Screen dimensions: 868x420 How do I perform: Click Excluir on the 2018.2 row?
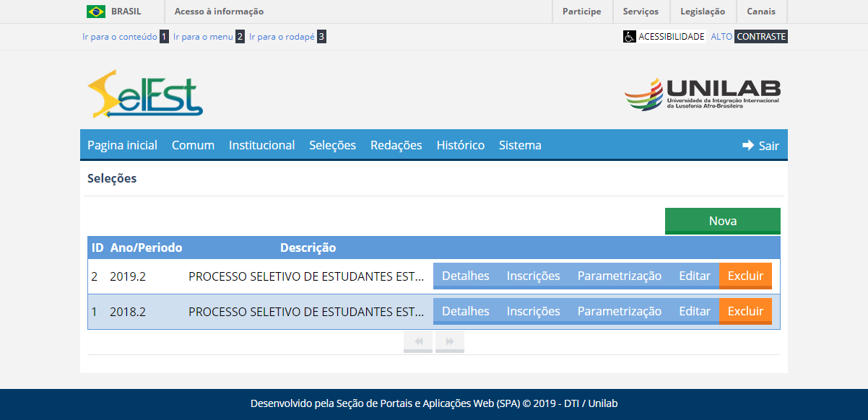(x=745, y=310)
